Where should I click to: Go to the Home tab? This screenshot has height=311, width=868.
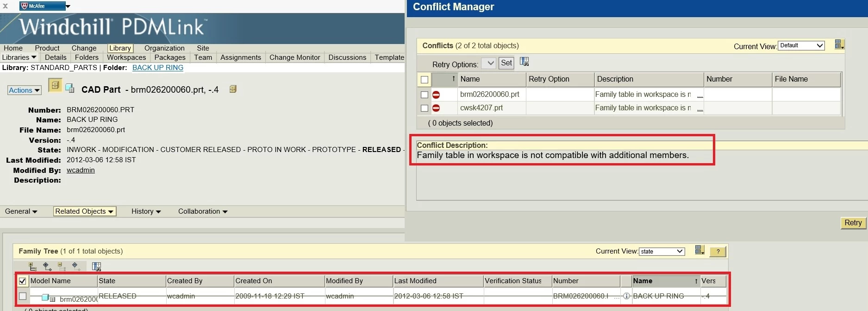tap(13, 48)
